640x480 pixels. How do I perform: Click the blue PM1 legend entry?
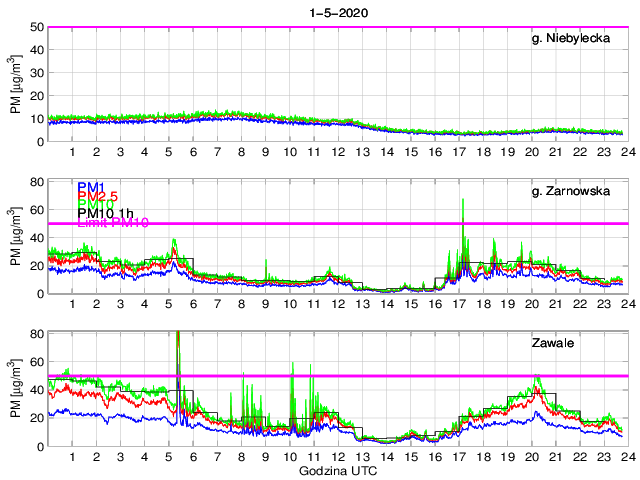pyautogui.click(x=89, y=187)
